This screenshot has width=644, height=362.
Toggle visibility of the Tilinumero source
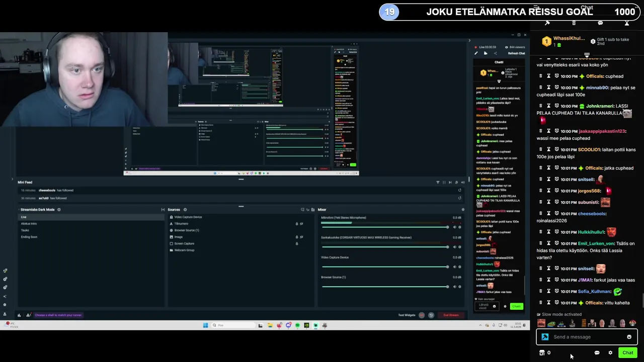coord(301,224)
